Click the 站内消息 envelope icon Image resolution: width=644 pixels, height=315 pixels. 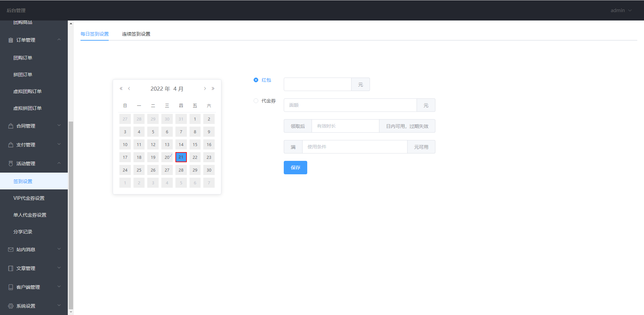pyautogui.click(x=11, y=250)
